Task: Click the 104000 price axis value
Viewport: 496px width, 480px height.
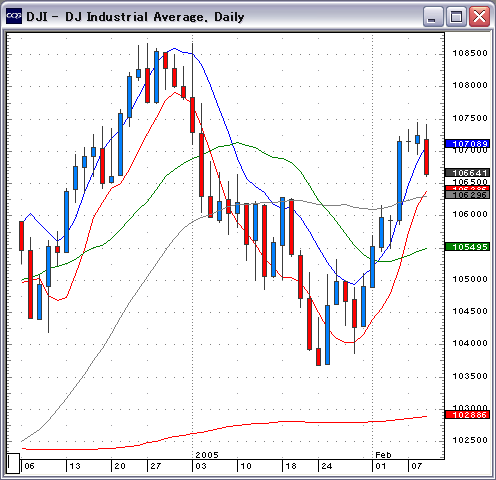Action: 470,343
